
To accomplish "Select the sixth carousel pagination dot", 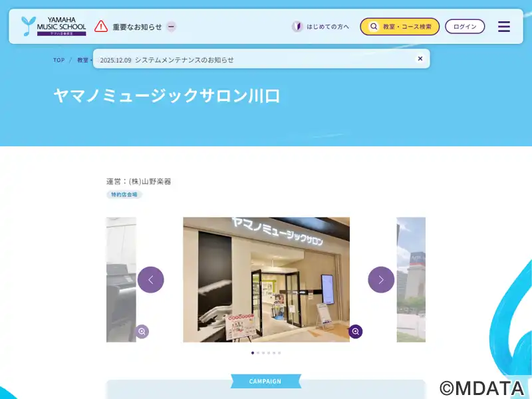I will [279, 353].
